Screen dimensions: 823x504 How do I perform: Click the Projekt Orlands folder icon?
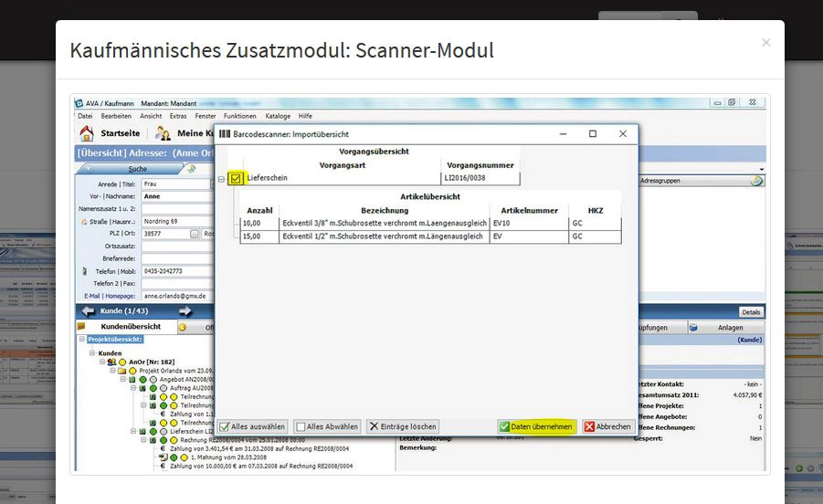120,371
